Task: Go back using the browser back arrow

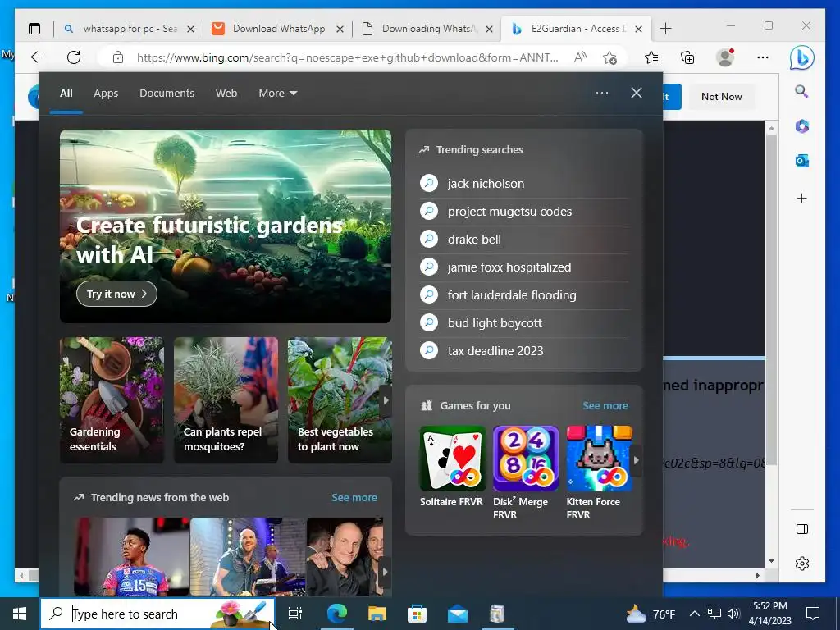Action: [x=38, y=57]
